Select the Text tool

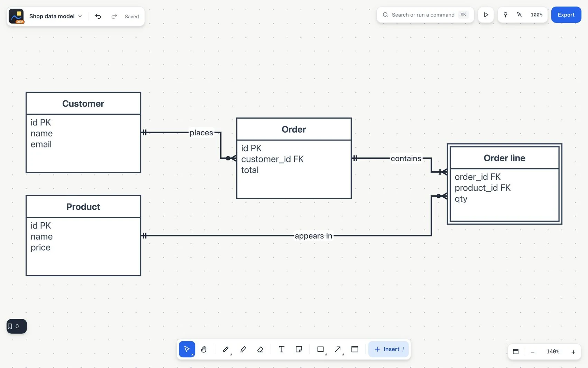pyautogui.click(x=282, y=349)
